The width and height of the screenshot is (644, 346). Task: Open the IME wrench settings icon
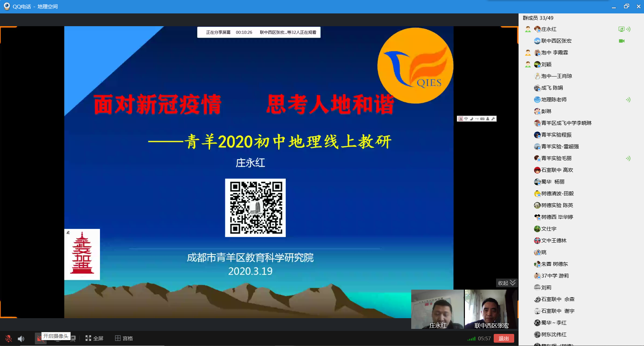493,119
